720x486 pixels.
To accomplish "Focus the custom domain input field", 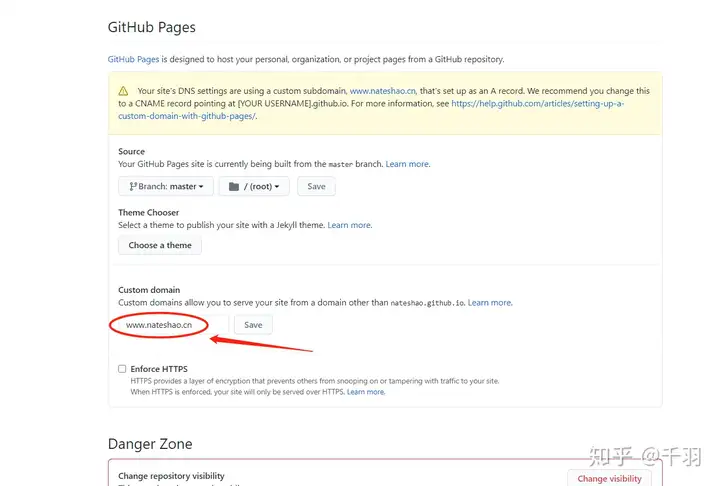I will 173,325.
